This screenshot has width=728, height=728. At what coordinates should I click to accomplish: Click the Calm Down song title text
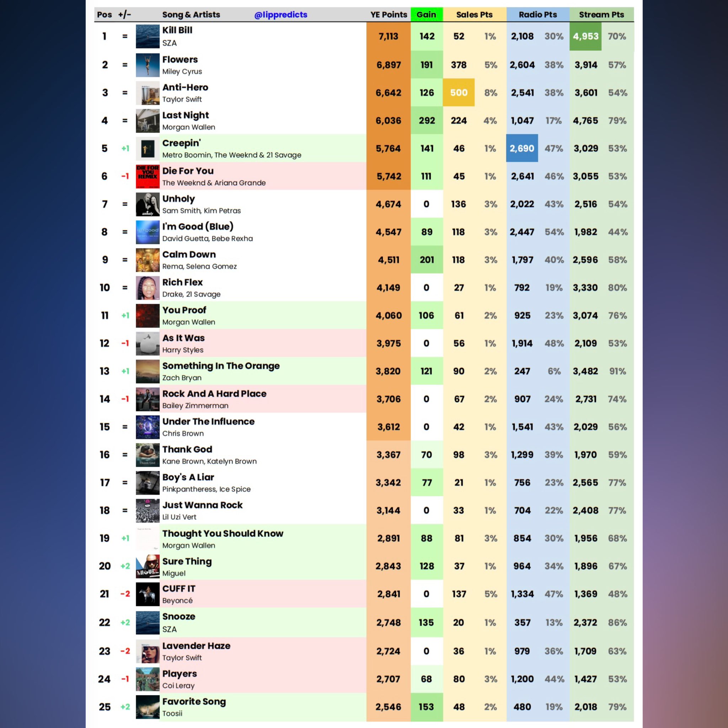pyautogui.click(x=189, y=255)
